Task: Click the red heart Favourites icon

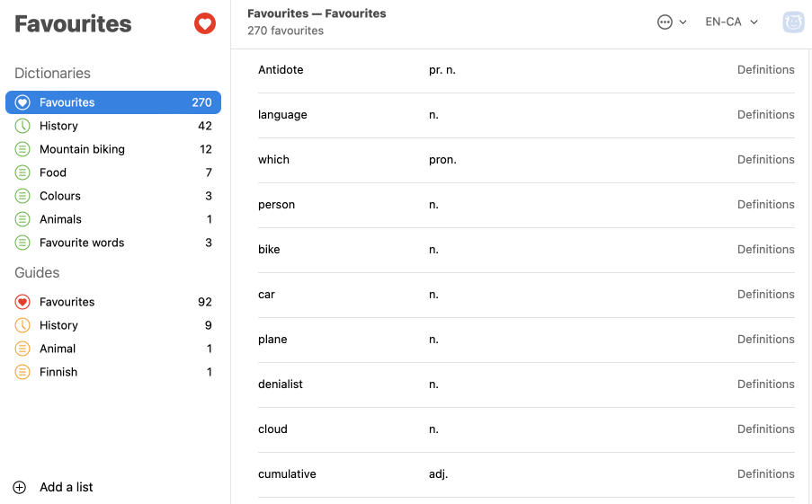Action: click(204, 23)
